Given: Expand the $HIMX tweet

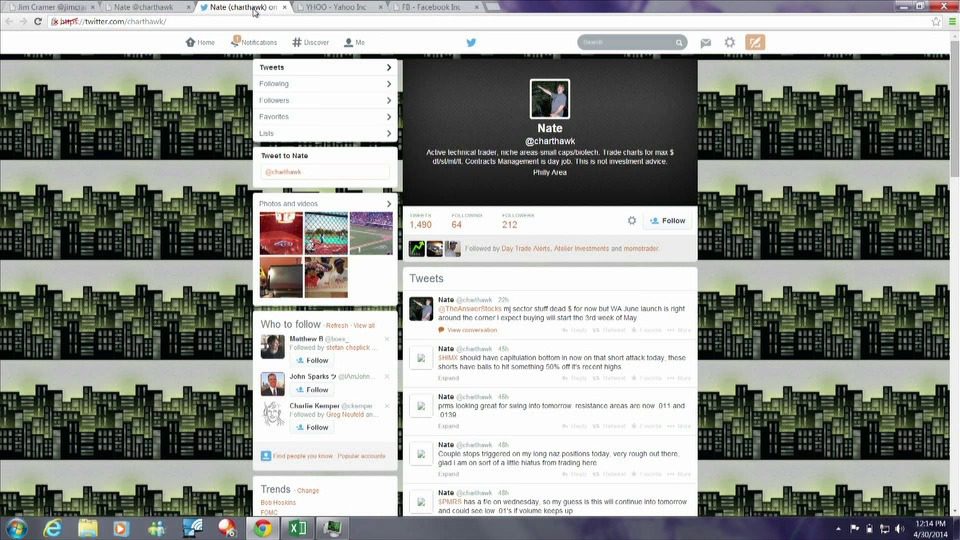Looking at the screenshot, I should tap(448, 378).
